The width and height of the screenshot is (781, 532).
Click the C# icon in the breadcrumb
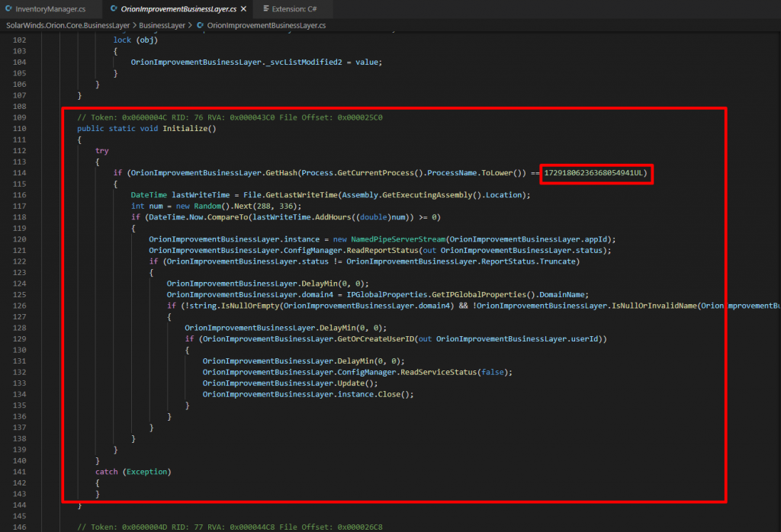coord(201,25)
